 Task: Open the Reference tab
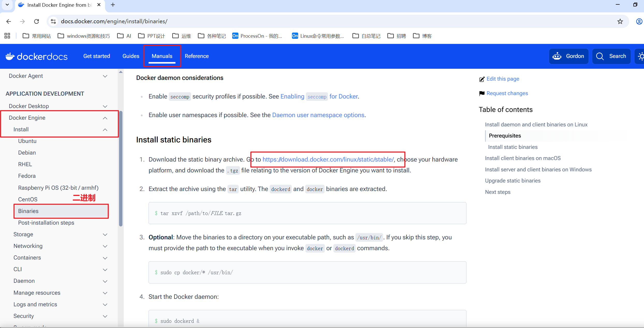pyautogui.click(x=197, y=56)
